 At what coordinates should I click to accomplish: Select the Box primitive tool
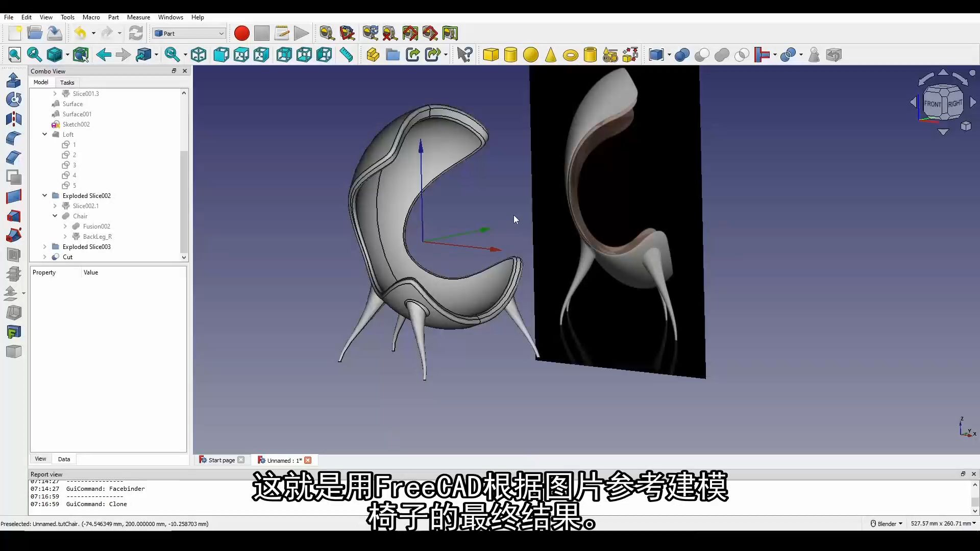coord(492,55)
